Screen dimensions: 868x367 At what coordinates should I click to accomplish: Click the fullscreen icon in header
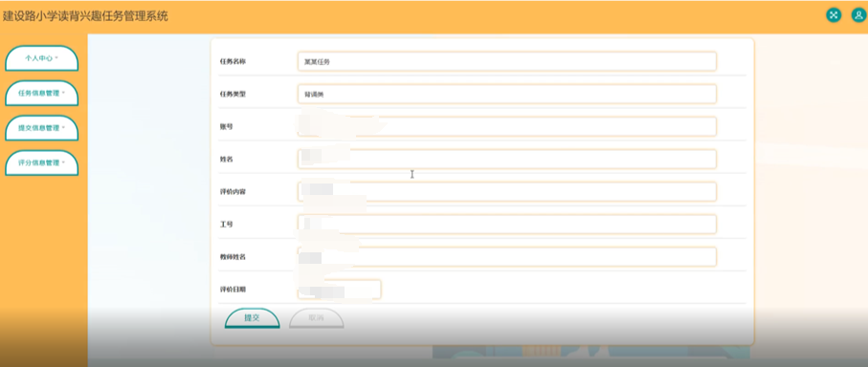coord(834,15)
